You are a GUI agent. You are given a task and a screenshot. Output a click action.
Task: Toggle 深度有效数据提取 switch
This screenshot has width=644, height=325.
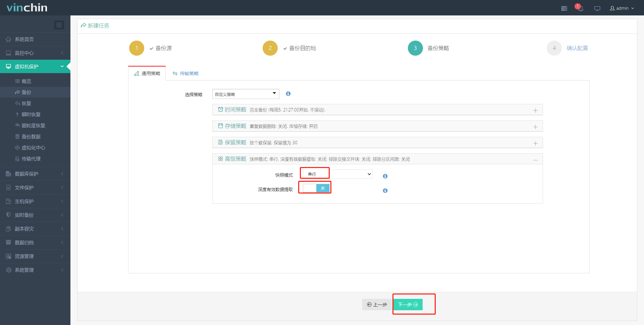pyautogui.click(x=316, y=188)
